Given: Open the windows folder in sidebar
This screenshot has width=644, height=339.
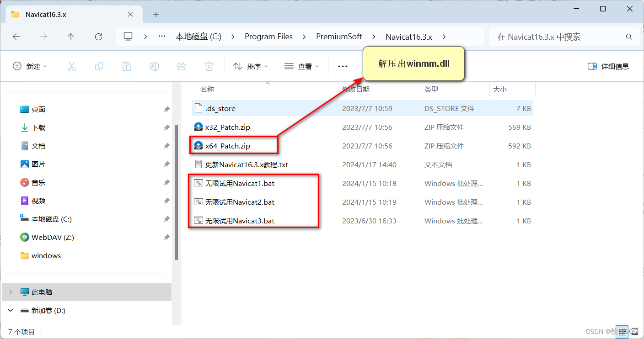Looking at the screenshot, I should click(46, 255).
